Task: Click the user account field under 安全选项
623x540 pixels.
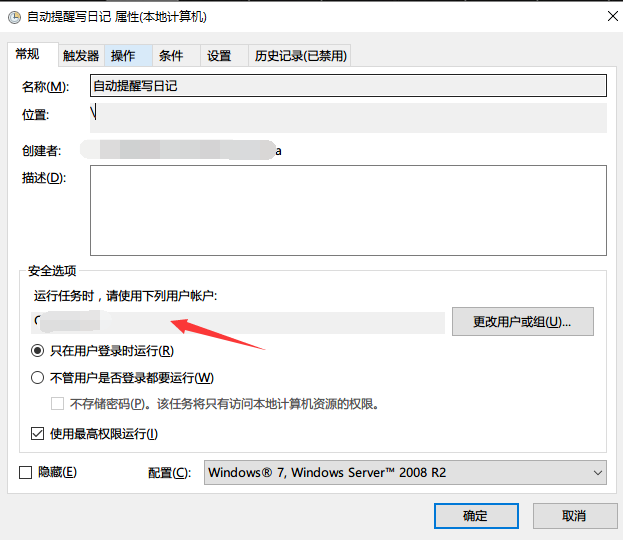Action: click(x=240, y=322)
